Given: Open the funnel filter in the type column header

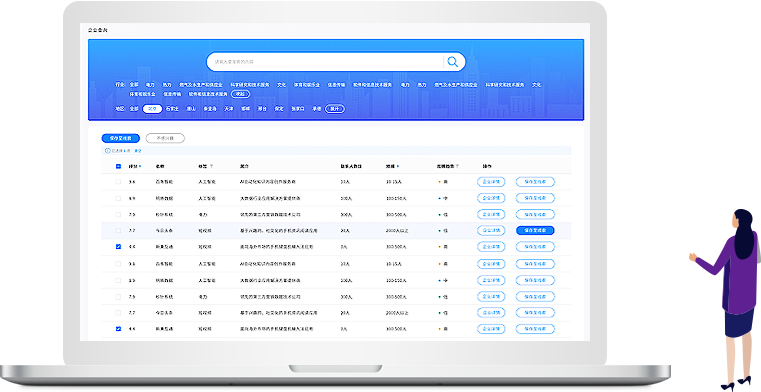Looking at the screenshot, I should click(212, 166).
